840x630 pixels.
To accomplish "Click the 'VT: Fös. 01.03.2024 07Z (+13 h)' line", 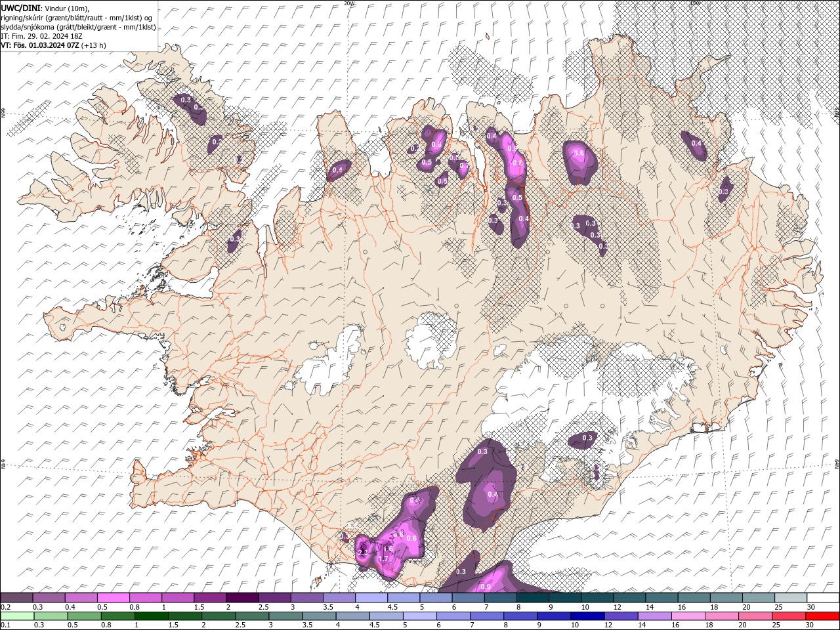I will click(53, 45).
